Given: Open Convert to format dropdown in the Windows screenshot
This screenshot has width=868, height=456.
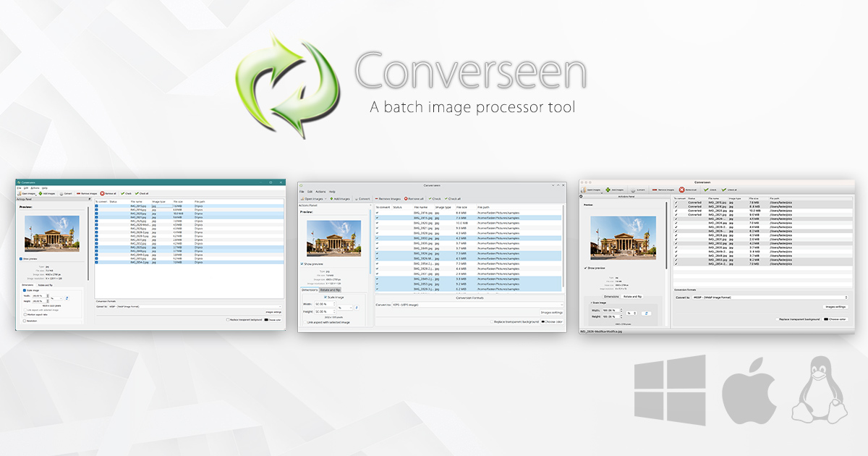Looking at the screenshot, I should coord(195,306).
